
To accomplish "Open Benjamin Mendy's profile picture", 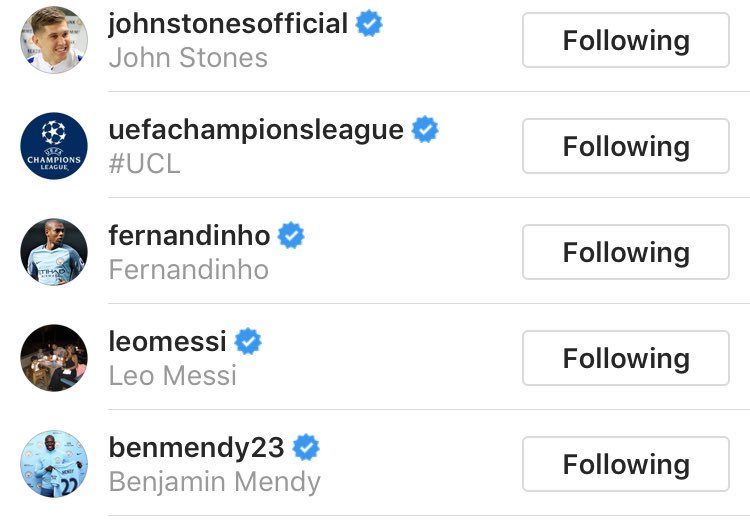I will coord(54,464).
